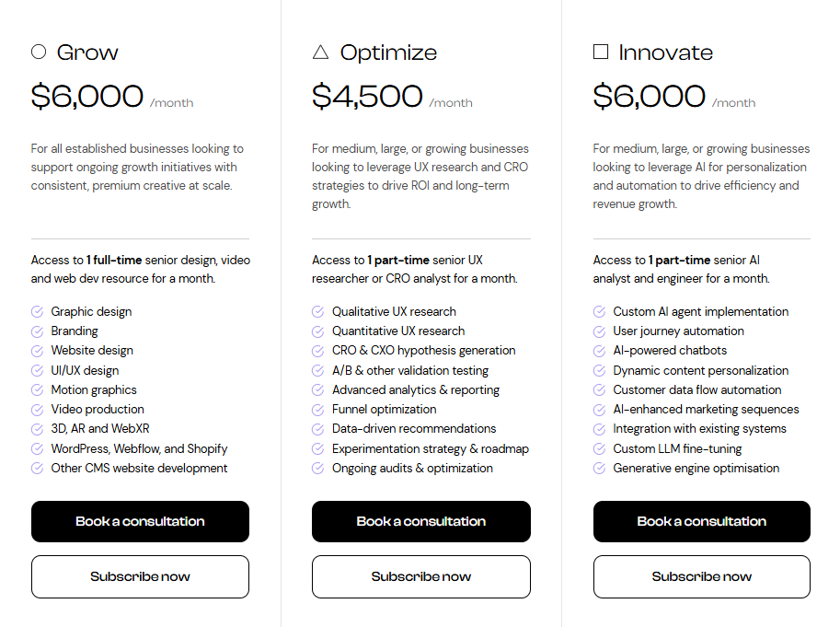Image resolution: width=840 pixels, height=627 pixels.
Task: Click the checkmark icon beside Qualitative UX research
Action: [x=318, y=312]
